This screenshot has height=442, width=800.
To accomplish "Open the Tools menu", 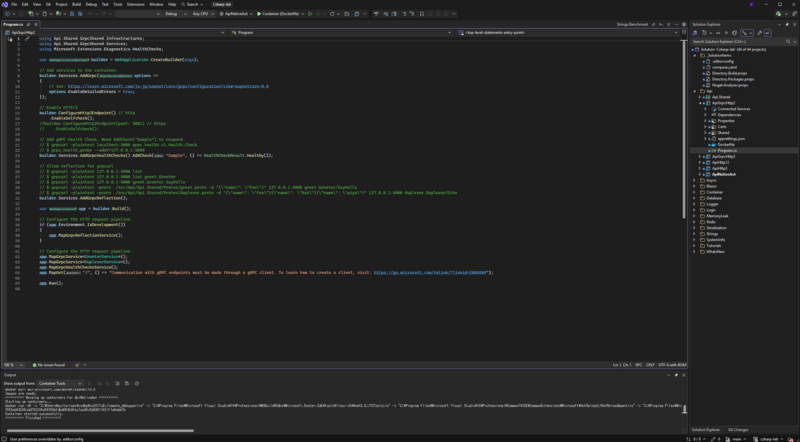I will coord(118,4).
